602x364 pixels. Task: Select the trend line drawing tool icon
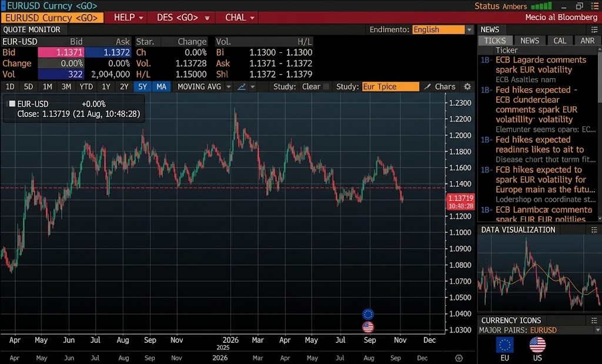242,87
